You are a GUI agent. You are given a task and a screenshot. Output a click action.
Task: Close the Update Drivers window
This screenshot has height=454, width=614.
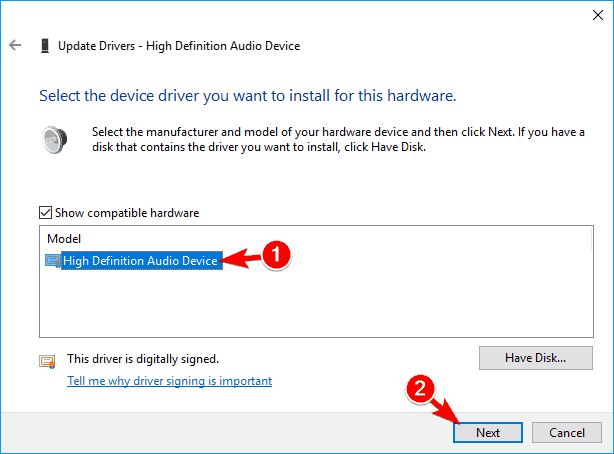pyautogui.click(x=598, y=15)
